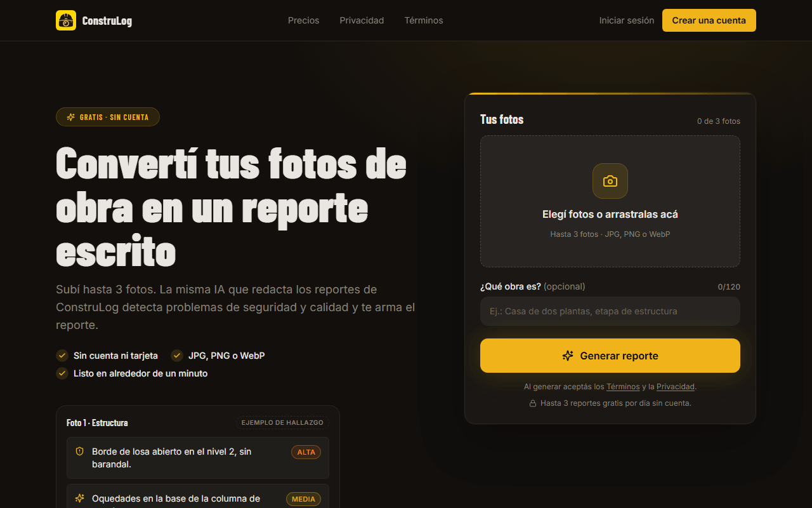
Task: Click the 0 de 3 fotos counter
Action: (x=719, y=121)
